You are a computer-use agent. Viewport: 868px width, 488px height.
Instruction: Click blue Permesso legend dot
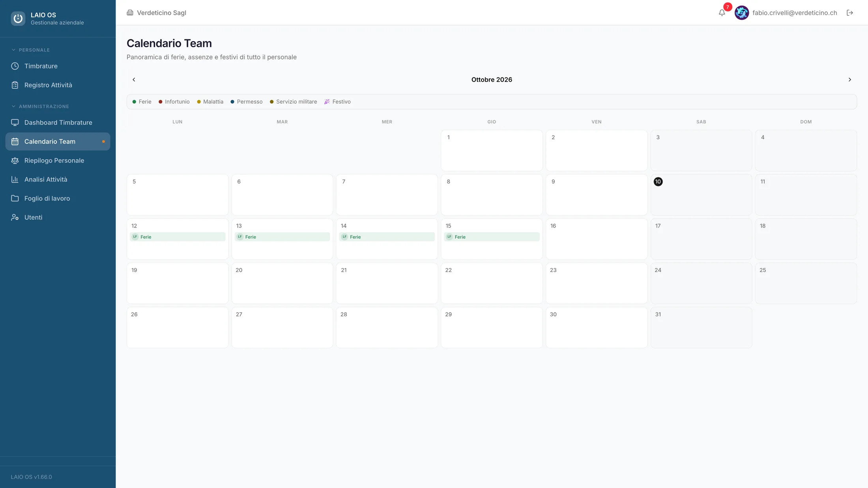click(232, 102)
